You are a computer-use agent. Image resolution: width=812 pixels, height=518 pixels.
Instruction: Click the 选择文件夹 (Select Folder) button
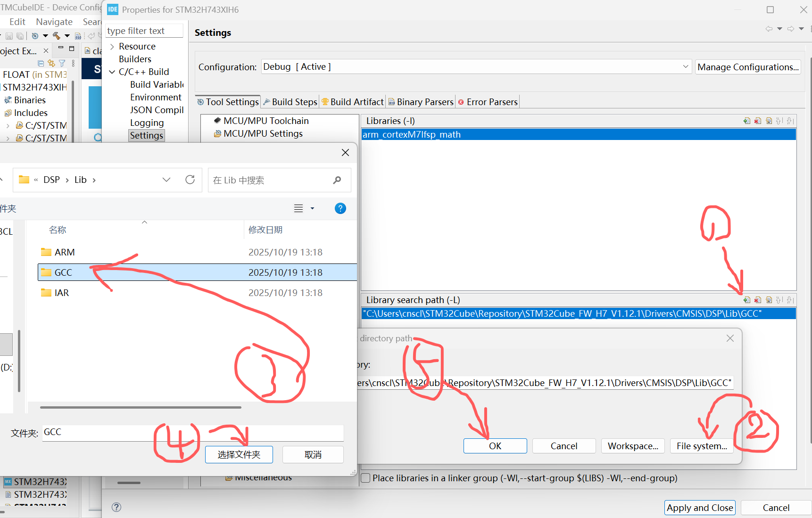239,454
